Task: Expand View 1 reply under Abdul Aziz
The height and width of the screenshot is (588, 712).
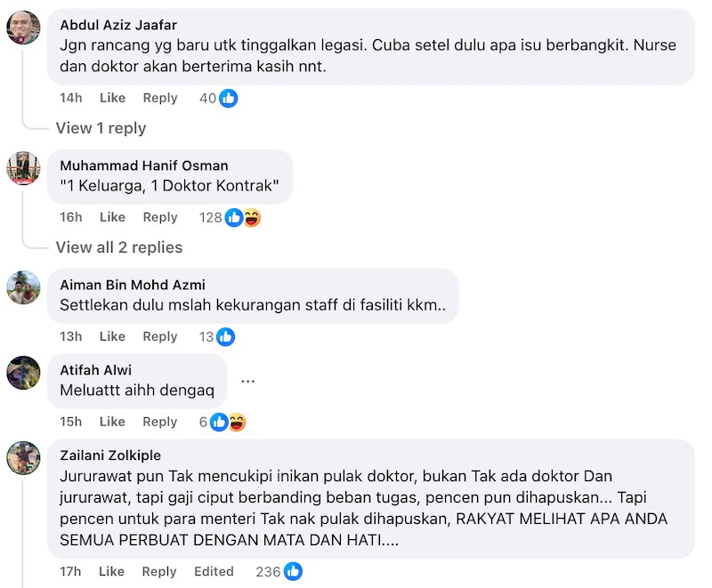Action: pyautogui.click(x=101, y=128)
